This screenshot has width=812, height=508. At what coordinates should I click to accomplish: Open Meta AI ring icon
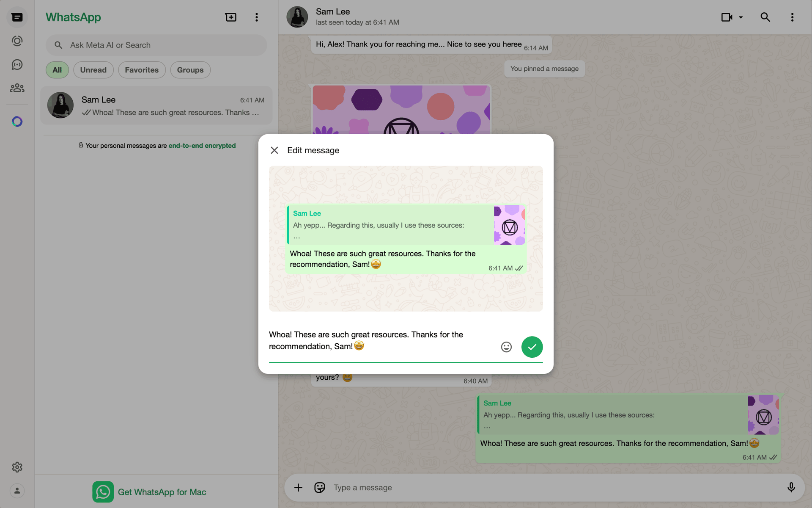[x=17, y=121]
